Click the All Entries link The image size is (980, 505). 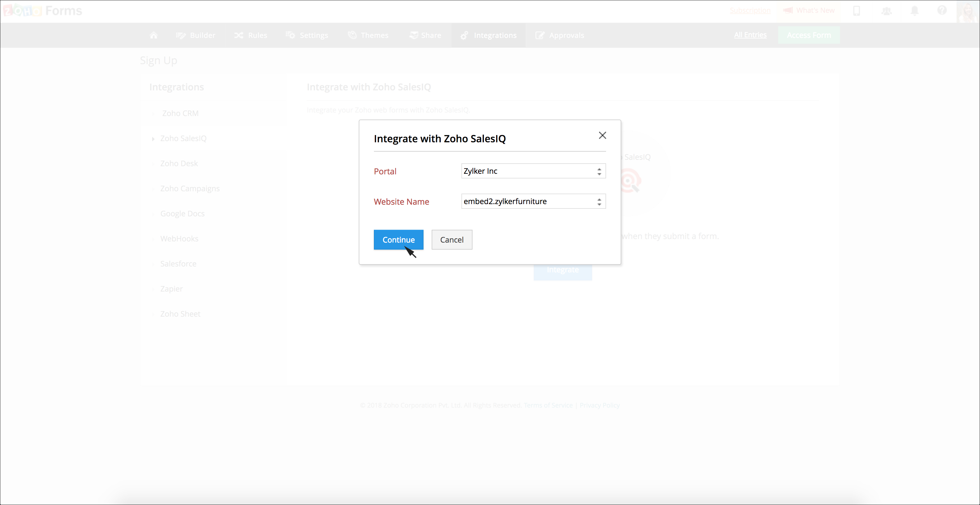pos(750,35)
